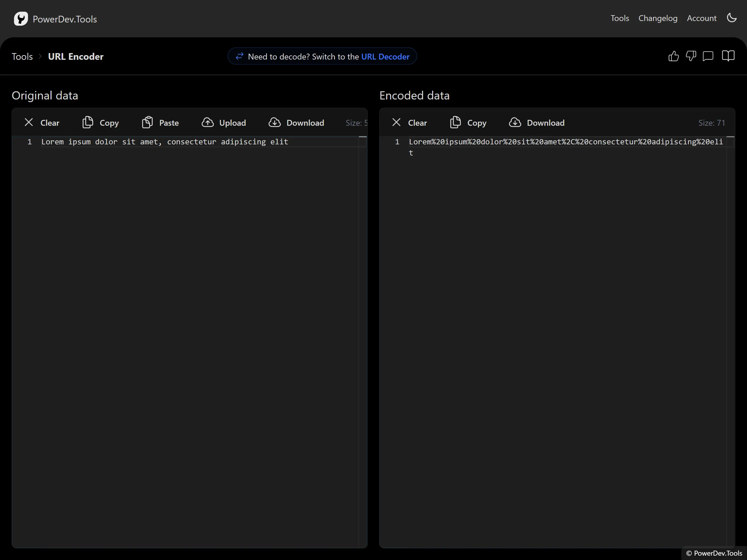Viewport: 747px width, 560px height.
Task: Click the Paste clipboard icon
Action: (147, 122)
